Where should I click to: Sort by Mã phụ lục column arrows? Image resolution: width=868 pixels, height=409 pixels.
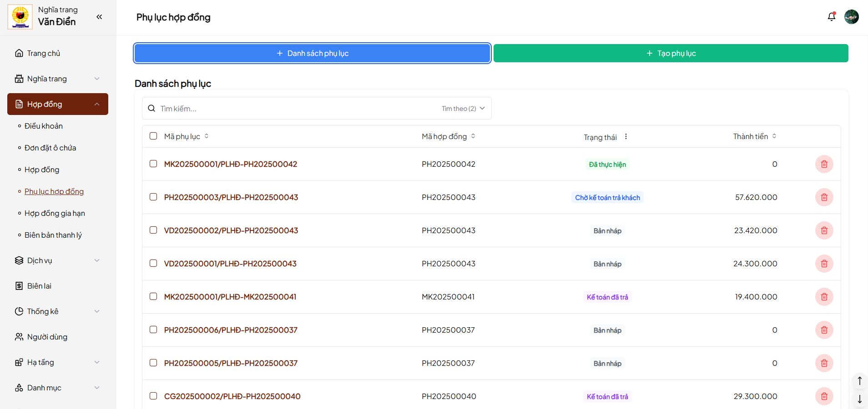(207, 136)
